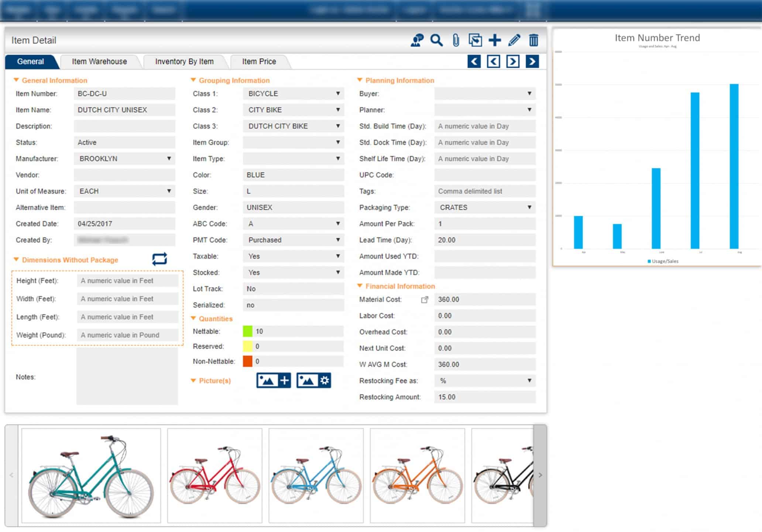Click the navigate previous arrow button

click(494, 61)
